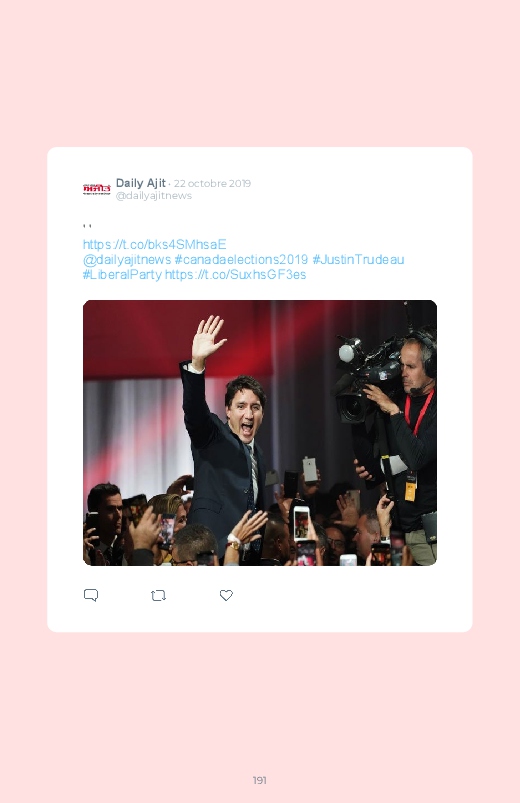Like the tweet with the heart icon
Viewport: 520px width, 803px height.
point(226,595)
